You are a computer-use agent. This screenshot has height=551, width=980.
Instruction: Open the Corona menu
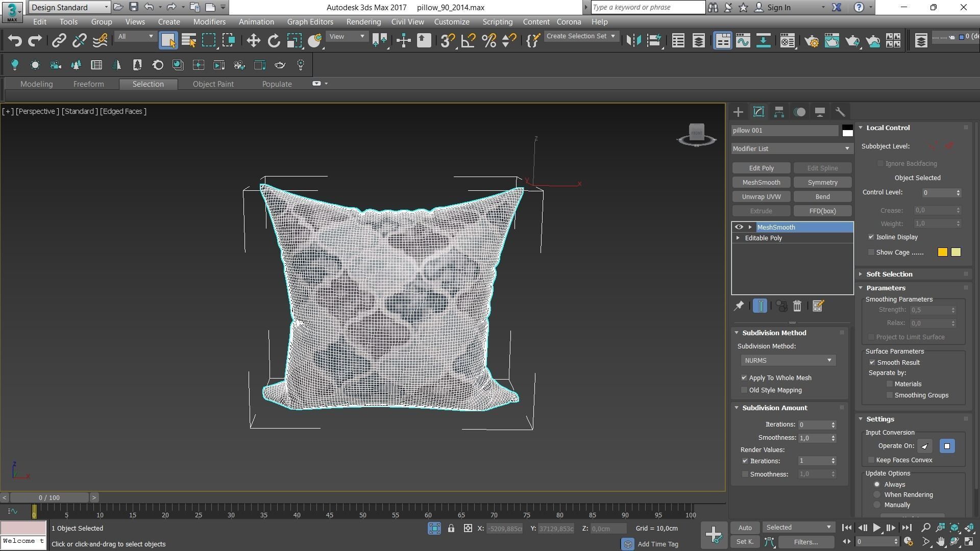tap(569, 22)
